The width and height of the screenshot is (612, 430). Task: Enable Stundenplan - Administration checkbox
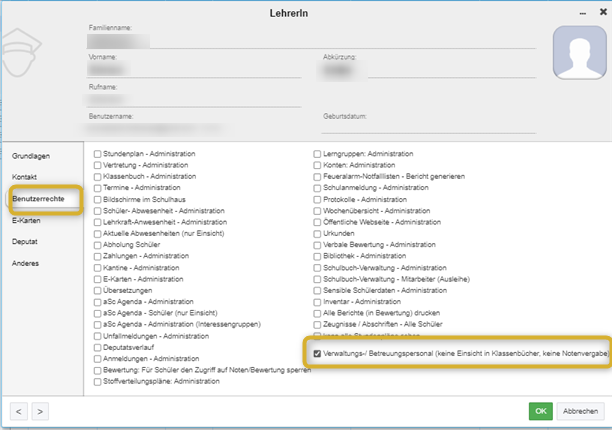pyautogui.click(x=97, y=154)
